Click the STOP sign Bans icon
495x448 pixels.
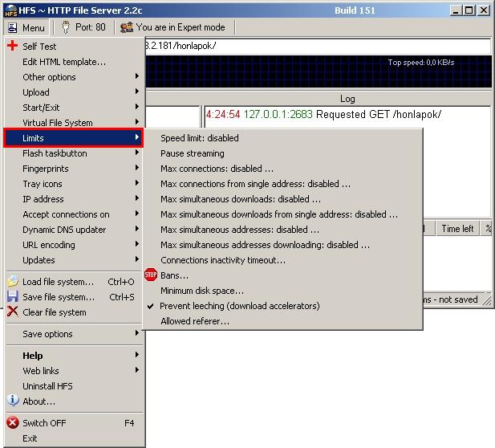151,275
